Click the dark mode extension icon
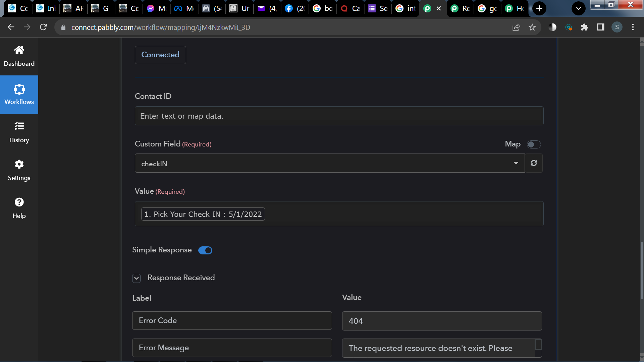The height and width of the screenshot is (362, 644). point(552,27)
